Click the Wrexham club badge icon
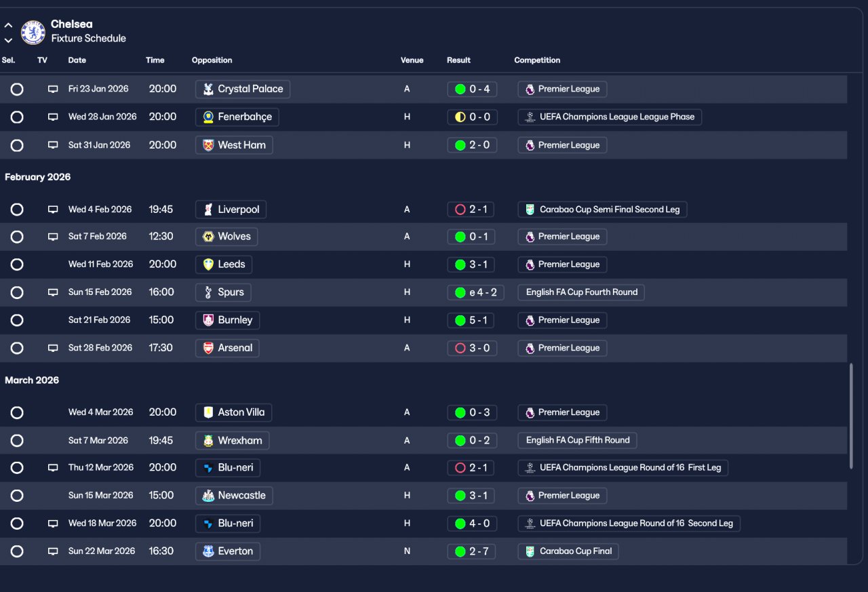868x592 pixels. [208, 441]
